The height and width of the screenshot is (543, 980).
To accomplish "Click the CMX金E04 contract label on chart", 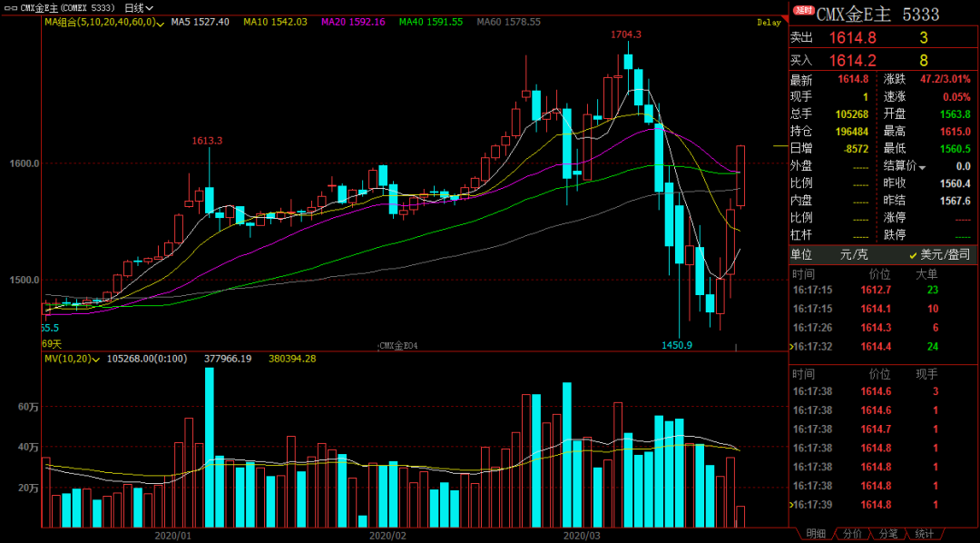I will [x=400, y=346].
